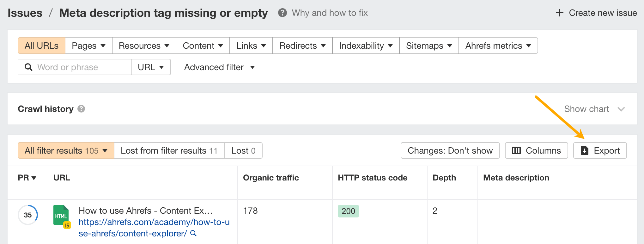This screenshot has height=244, width=644.
Task: Click the Word or phrase search field
Action: tap(75, 67)
